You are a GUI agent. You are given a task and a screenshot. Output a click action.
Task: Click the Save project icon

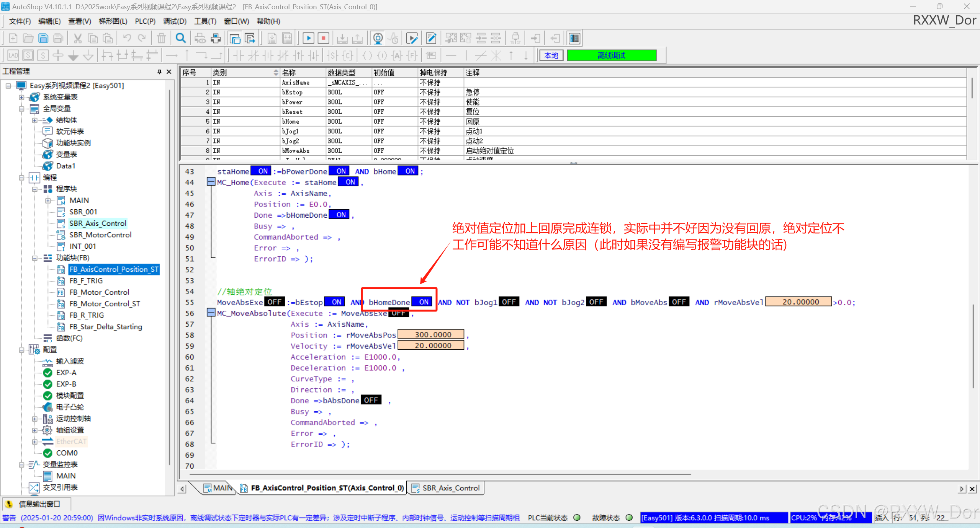43,38
